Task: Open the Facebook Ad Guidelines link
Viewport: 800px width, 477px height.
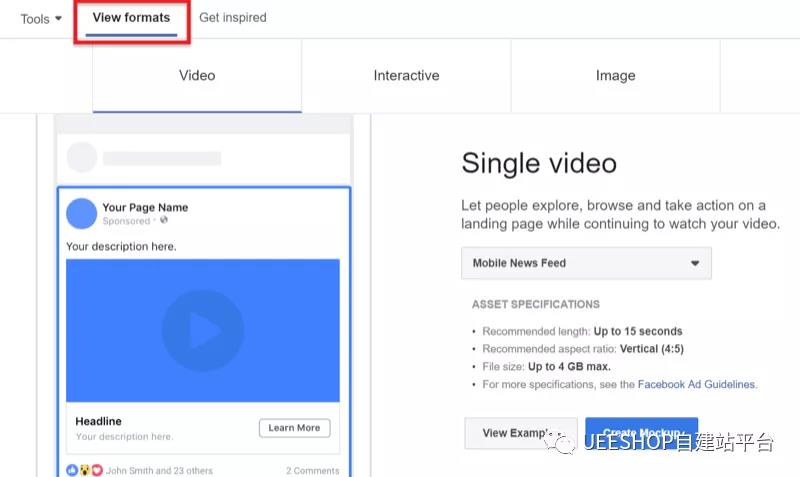Action: click(x=696, y=384)
